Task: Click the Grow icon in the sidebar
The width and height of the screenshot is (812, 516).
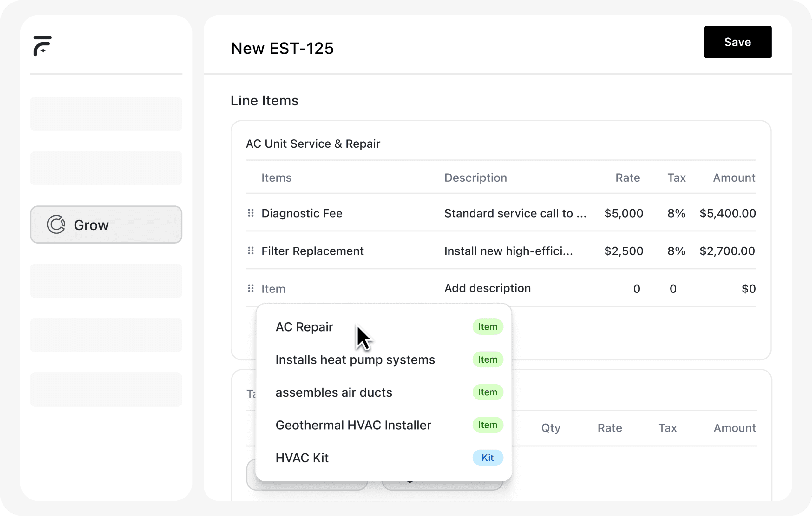Action: point(56,225)
